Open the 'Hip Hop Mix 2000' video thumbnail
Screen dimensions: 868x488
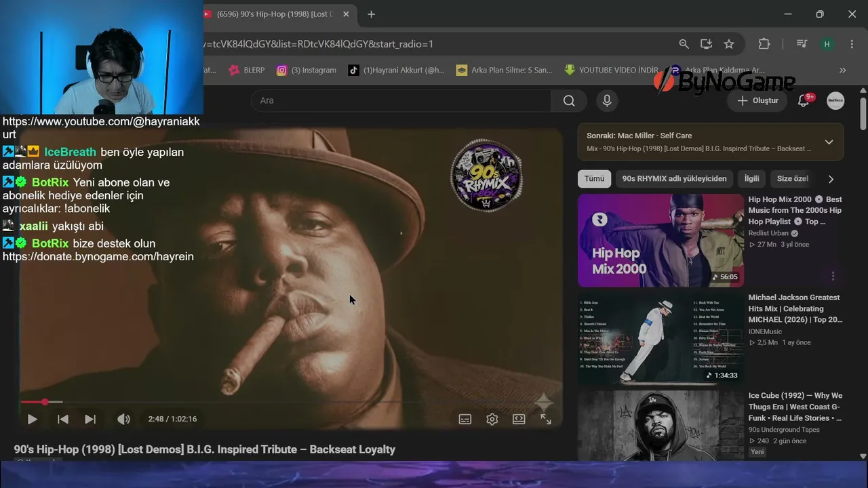660,241
